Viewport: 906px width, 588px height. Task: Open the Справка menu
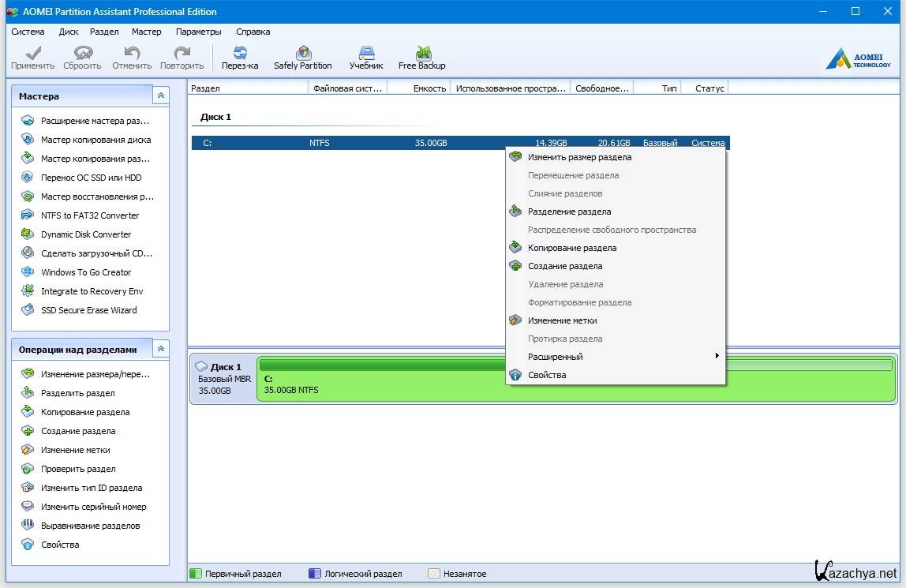[253, 32]
